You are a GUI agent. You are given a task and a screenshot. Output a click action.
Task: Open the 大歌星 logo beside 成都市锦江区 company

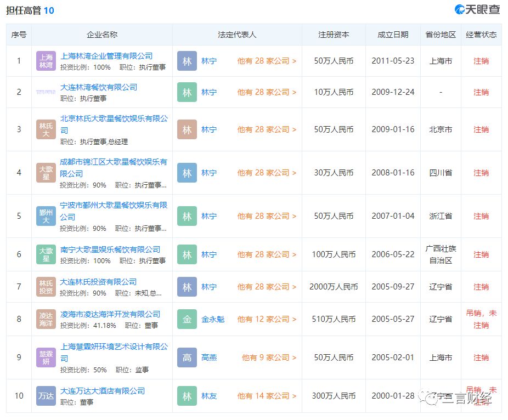coord(46,173)
